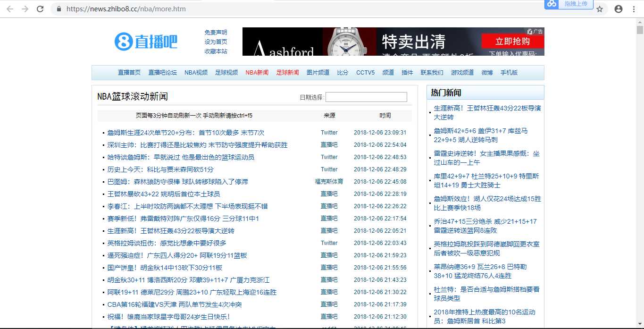Open hot news 乔治47+15三分绝杀
Screen dimensions: 644x329
click(x=485, y=226)
